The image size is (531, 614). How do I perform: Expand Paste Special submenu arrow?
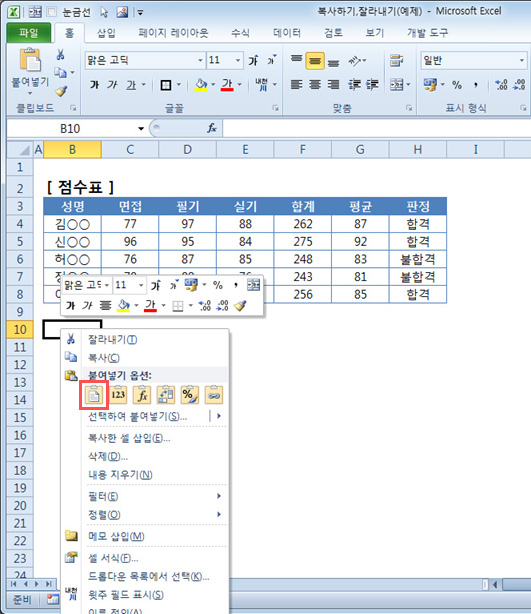click(219, 416)
